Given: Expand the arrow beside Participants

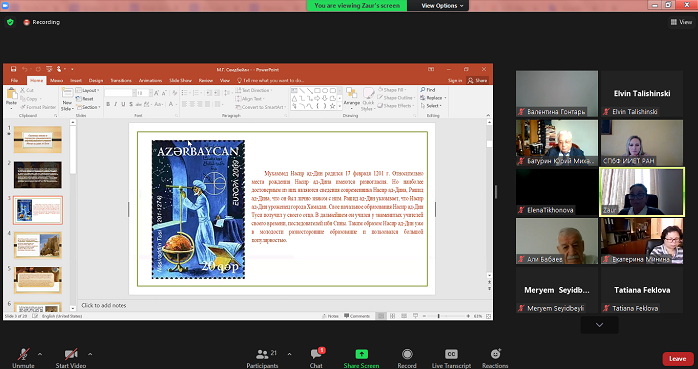Looking at the screenshot, I should pos(289,354).
